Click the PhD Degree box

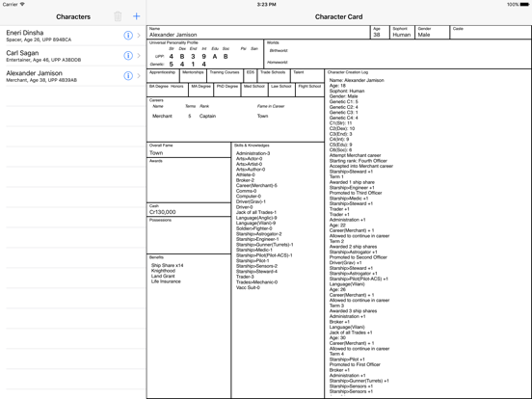(x=227, y=90)
